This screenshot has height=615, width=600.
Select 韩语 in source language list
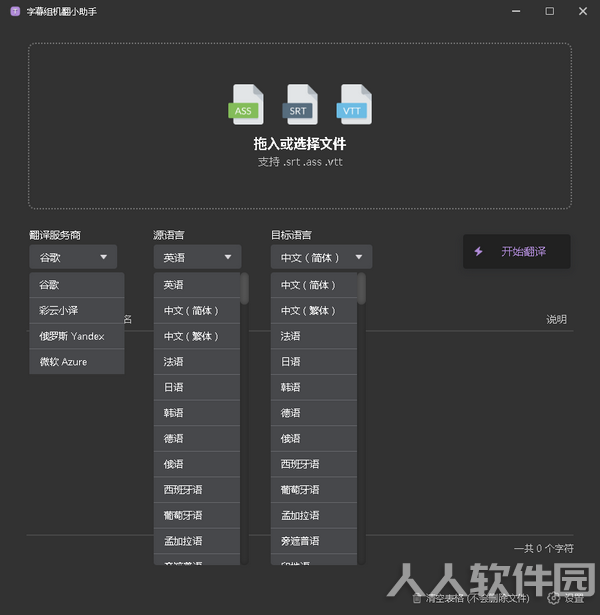point(197,413)
